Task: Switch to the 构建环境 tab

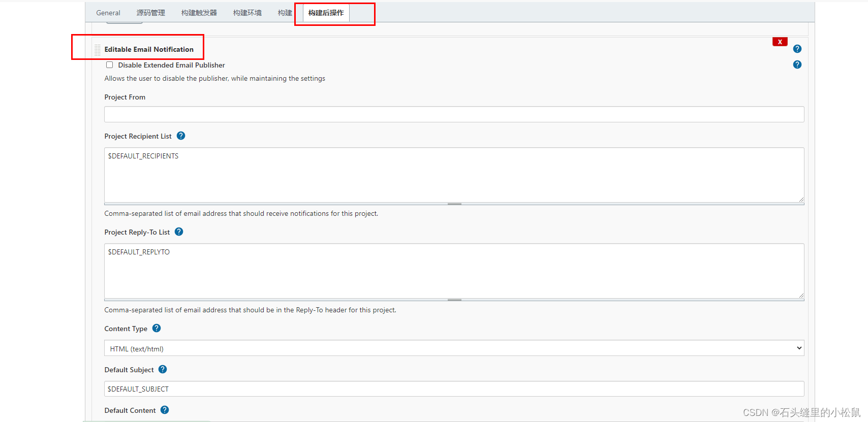Action: coord(247,13)
